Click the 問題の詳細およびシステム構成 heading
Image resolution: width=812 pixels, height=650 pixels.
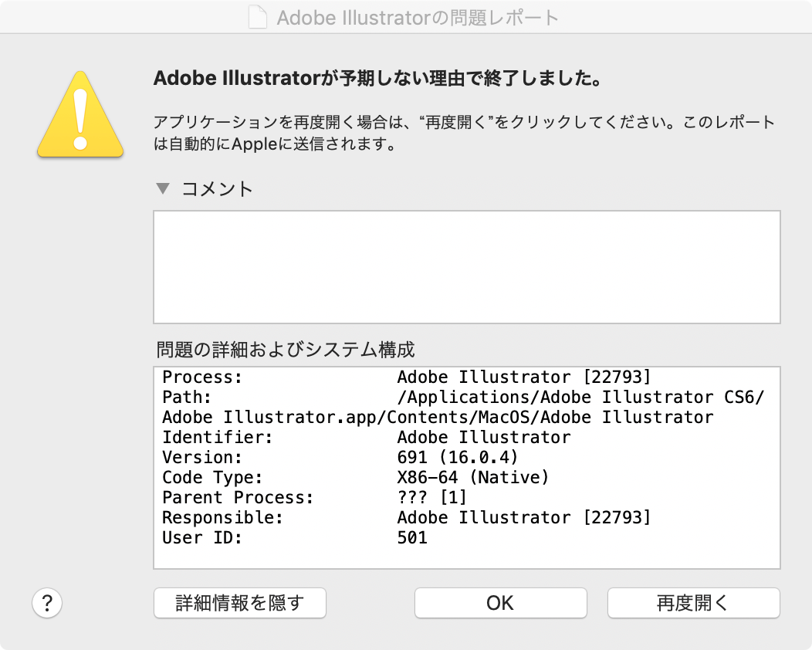[x=286, y=350]
